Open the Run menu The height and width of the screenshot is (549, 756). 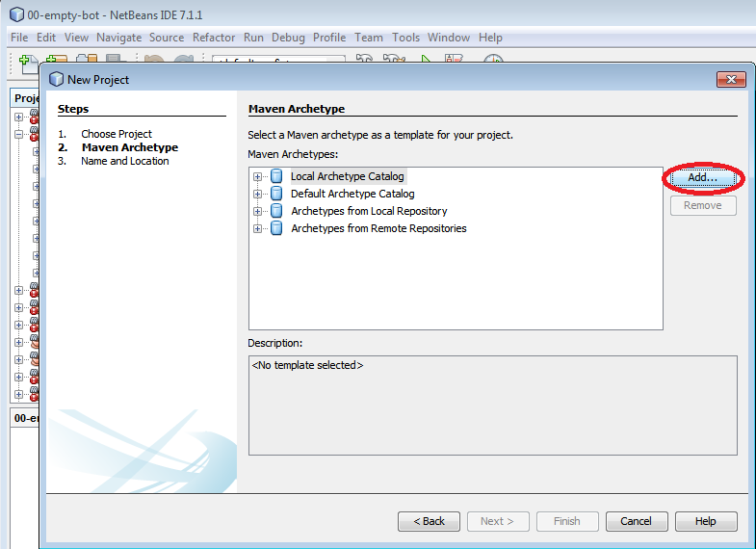tap(253, 38)
